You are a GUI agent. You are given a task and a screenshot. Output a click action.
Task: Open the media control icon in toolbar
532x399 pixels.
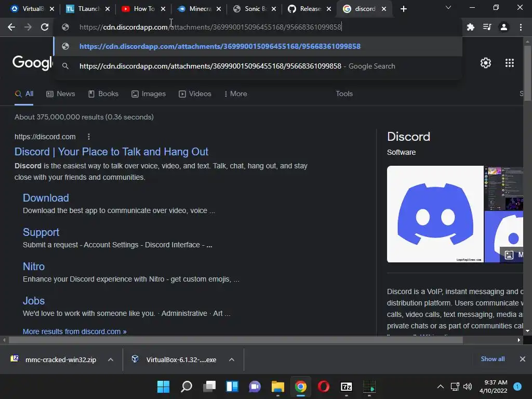[487, 27]
